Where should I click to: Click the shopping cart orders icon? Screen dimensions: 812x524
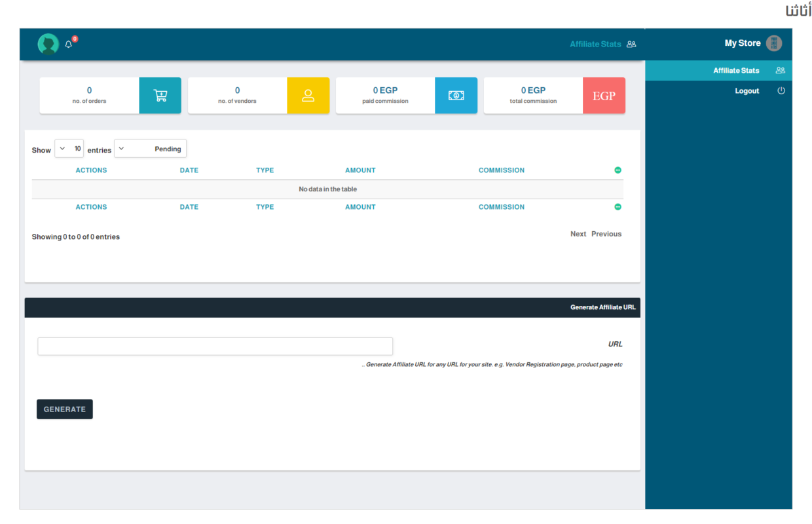pos(160,96)
